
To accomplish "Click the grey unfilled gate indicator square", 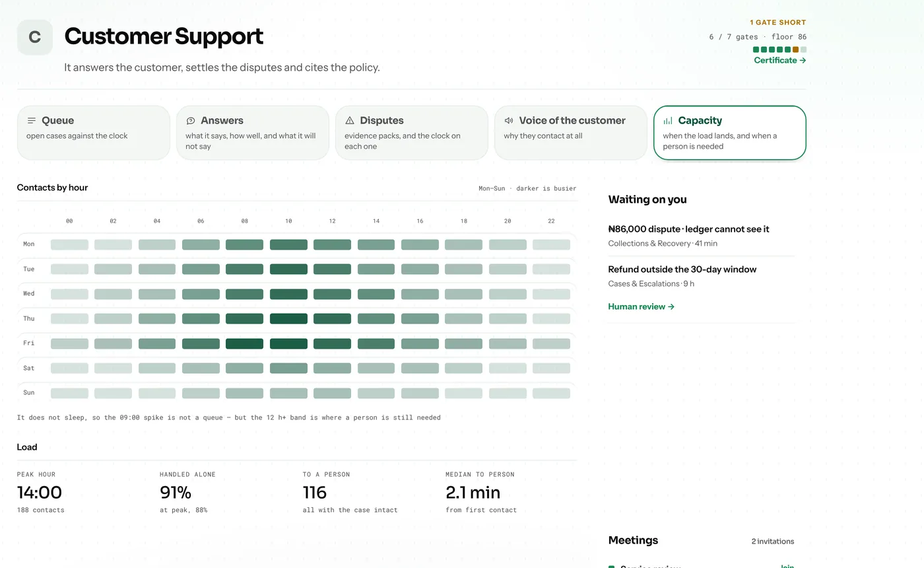I will click(x=803, y=50).
